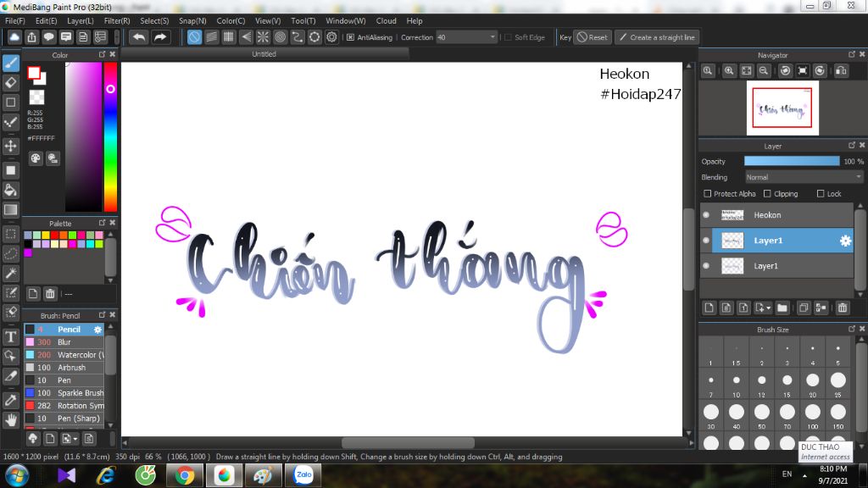Undock the Brush Size panel
Image resolution: width=868 pixels, height=488 pixels.
click(x=851, y=329)
